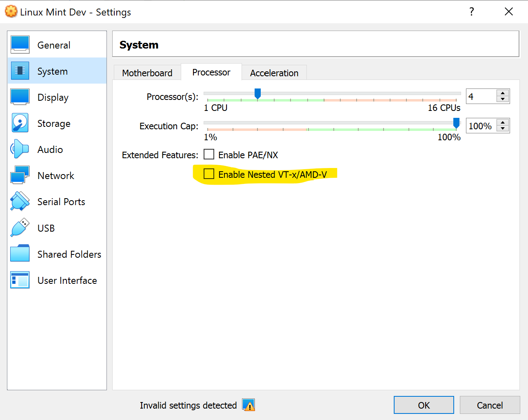
Task: Select USB category label
Action: (46, 228)
